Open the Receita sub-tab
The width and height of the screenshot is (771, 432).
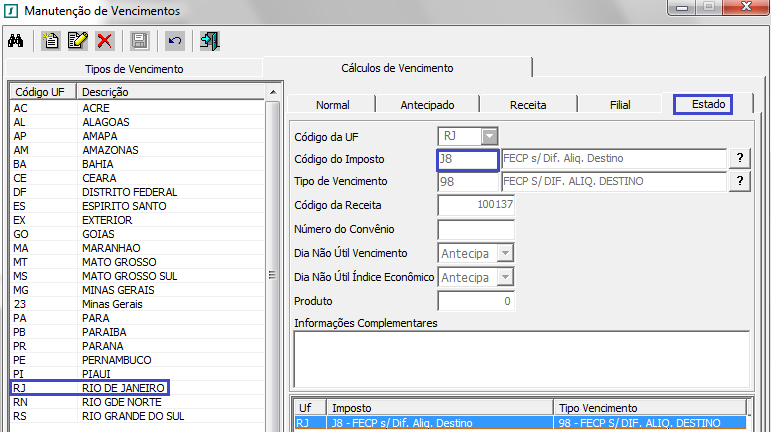coord(528,105)
